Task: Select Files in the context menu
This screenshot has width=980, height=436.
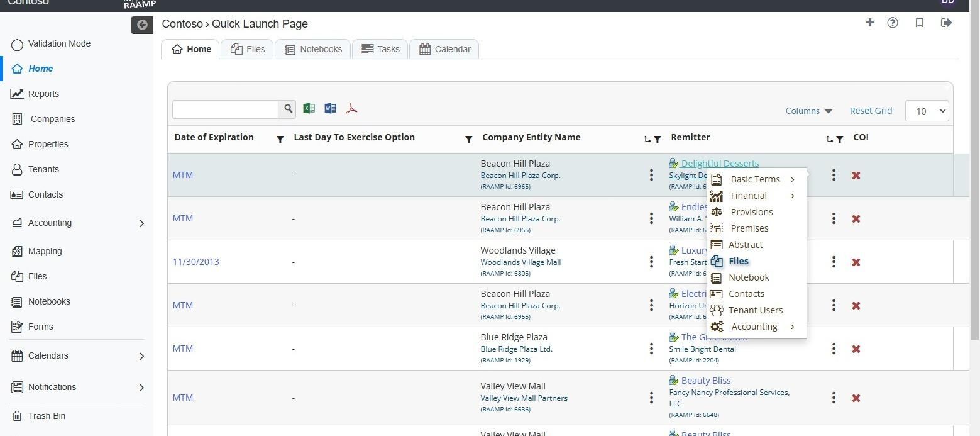Action: tap(739, 261)
